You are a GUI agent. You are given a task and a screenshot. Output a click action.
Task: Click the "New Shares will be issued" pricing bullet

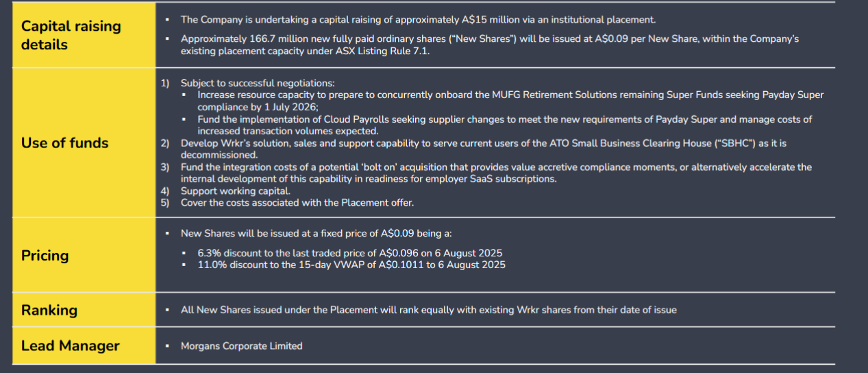tap(316, 234)
